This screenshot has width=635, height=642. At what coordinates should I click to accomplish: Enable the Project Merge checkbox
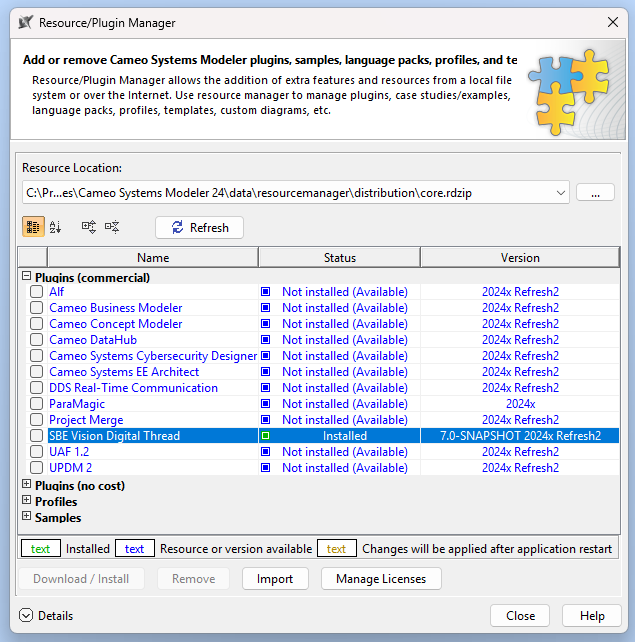click(x=37, y=420)
